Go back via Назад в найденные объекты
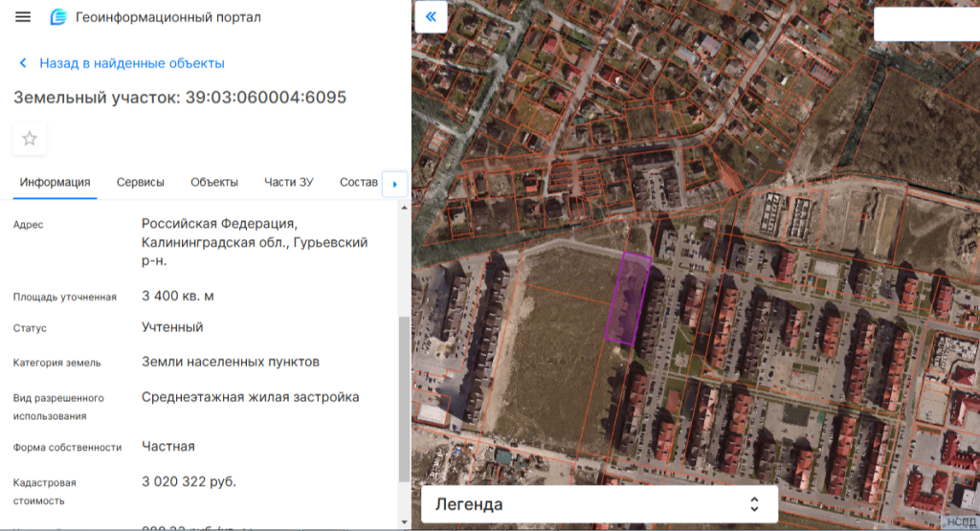 tap(131, 63)
